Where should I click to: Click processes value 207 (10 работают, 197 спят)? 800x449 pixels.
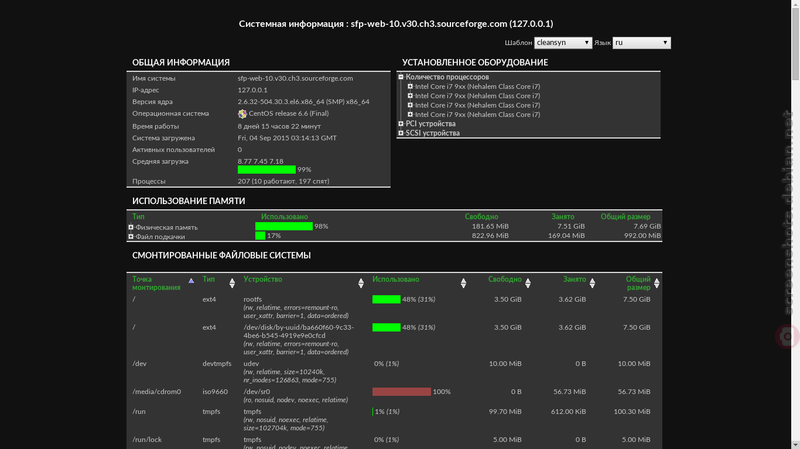tap(283, 181)
